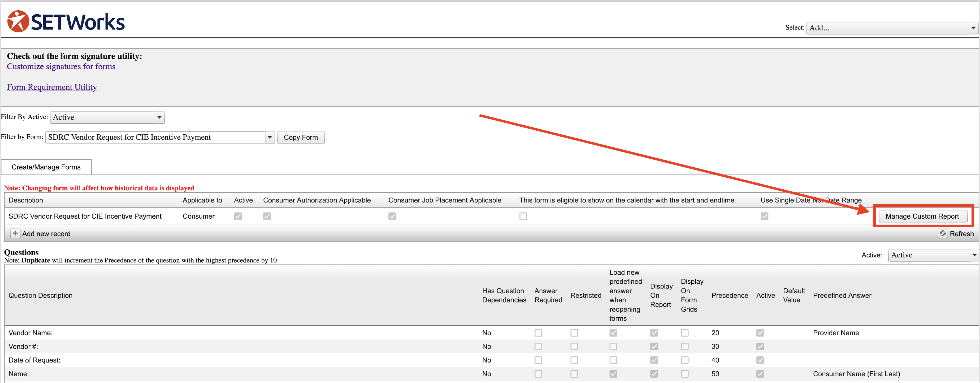Image resolution: width=980 pixels, height=383 pixels.
Task: Click the Predefined Answer column header
Action: coord(842,295)
